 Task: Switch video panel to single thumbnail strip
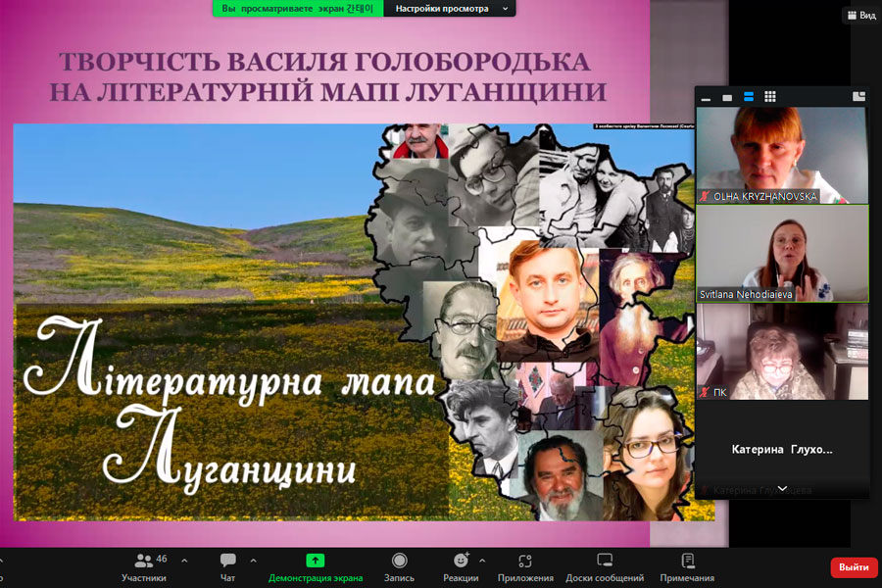727,98
